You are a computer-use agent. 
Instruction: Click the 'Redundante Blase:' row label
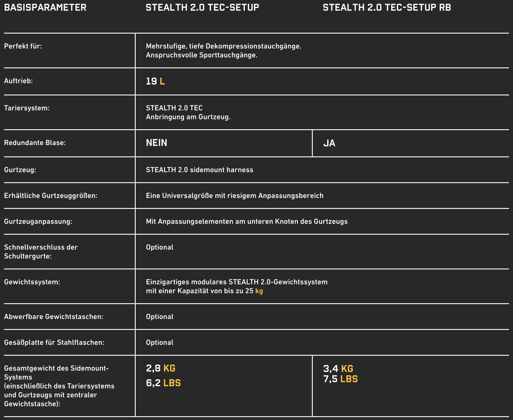(35, 143)
